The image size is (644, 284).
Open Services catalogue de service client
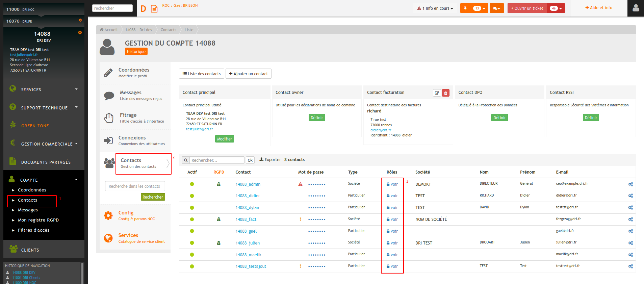[x=135, y=238]
